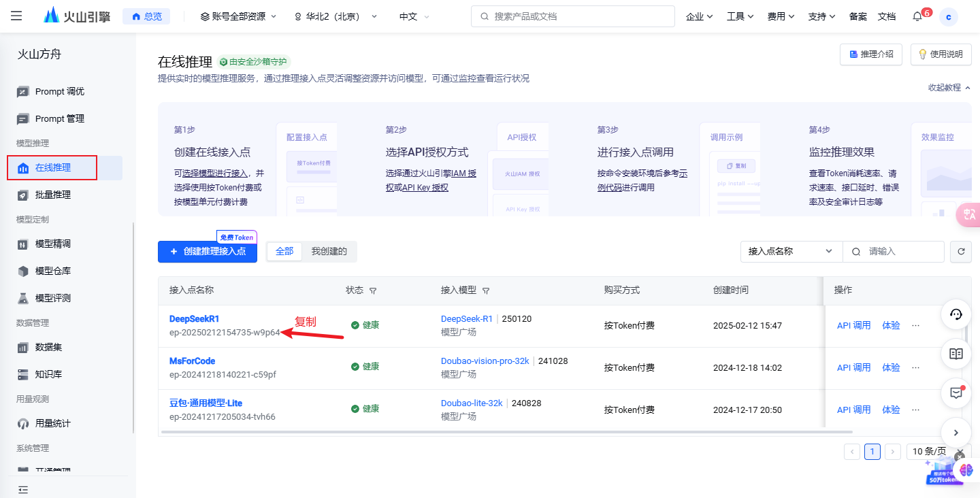The height and width of the screenshot is (498, 980).
Task: Click the notification bell showing 6 alerts
Action: [x=917, y=16]
